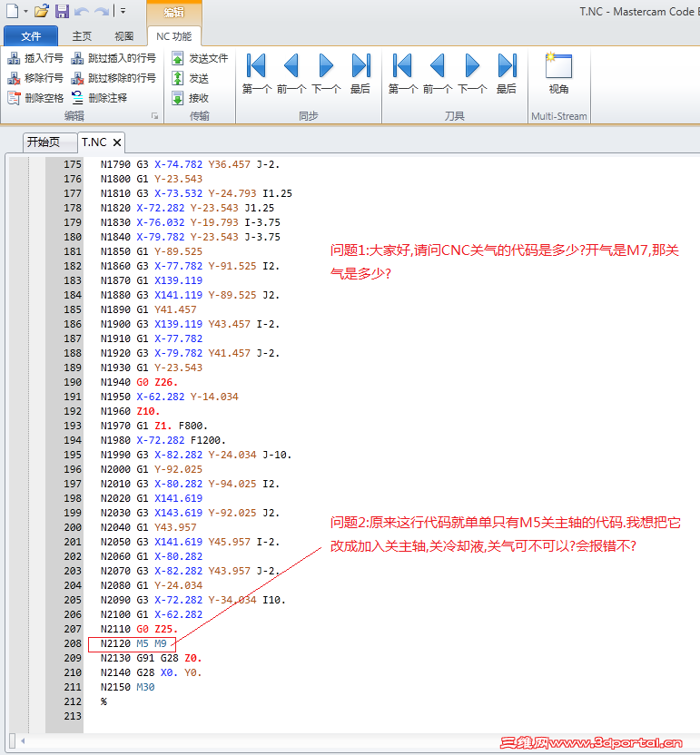
Task: Save the file with the floppy disk icon
Action: 62,11
